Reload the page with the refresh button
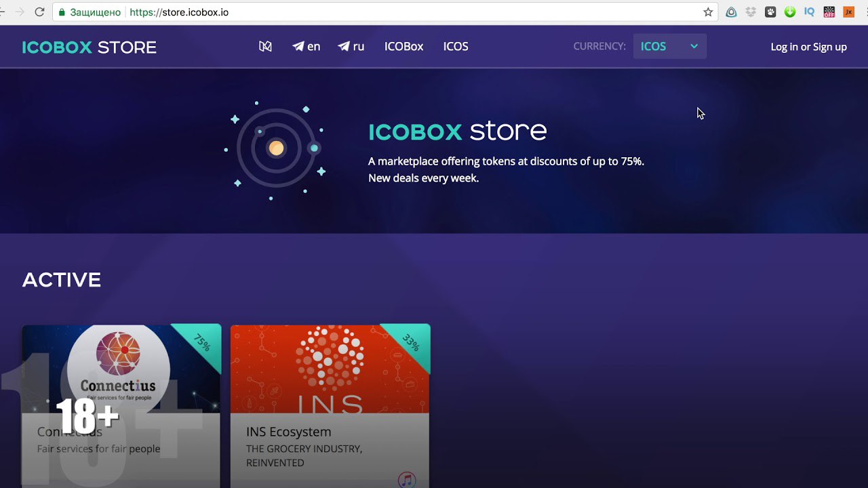Image resolution: width=868 pixels, height=488 pixels. (39, 12)
